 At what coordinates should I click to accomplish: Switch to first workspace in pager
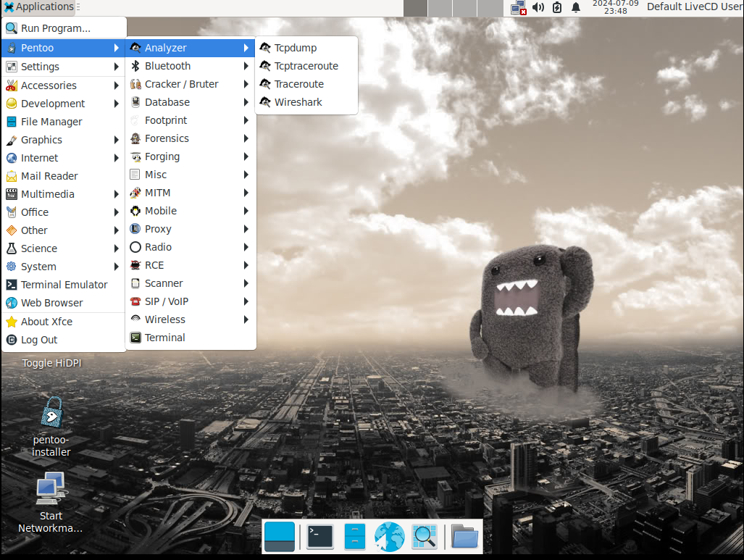tap(415, 8)
